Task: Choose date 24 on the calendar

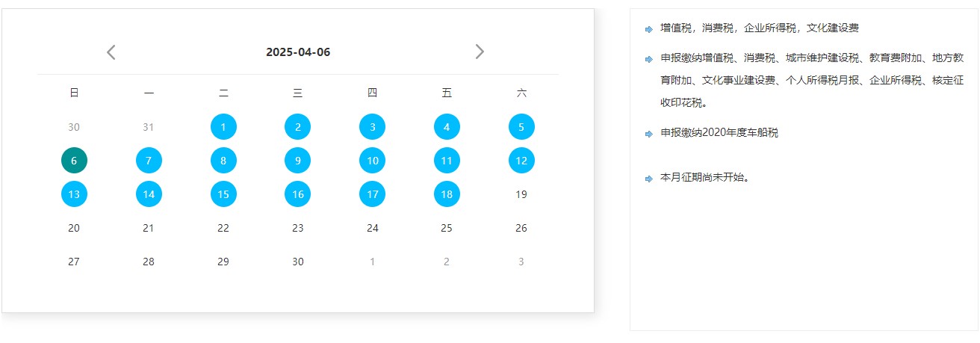Action: (x=373, y=228)
